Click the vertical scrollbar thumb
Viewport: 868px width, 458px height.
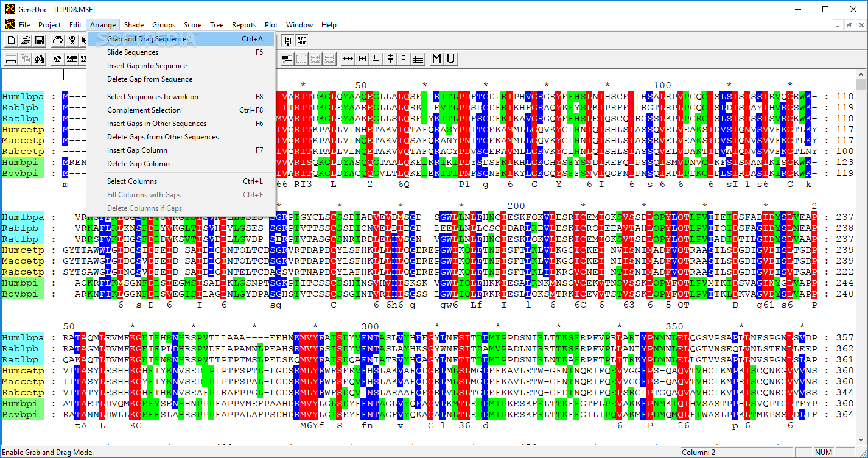(x=861, y=85)
